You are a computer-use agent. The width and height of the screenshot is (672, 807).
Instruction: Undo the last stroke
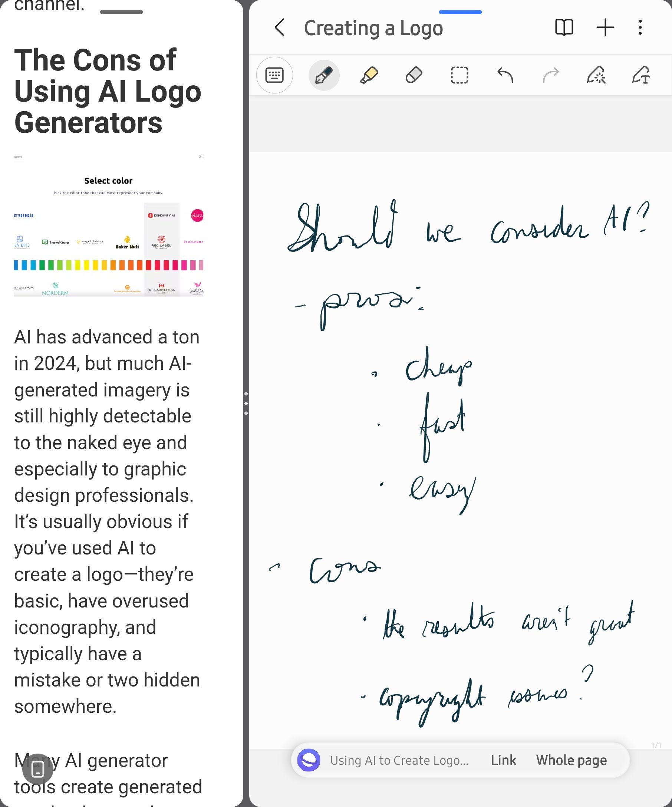[x=505, y=75]
